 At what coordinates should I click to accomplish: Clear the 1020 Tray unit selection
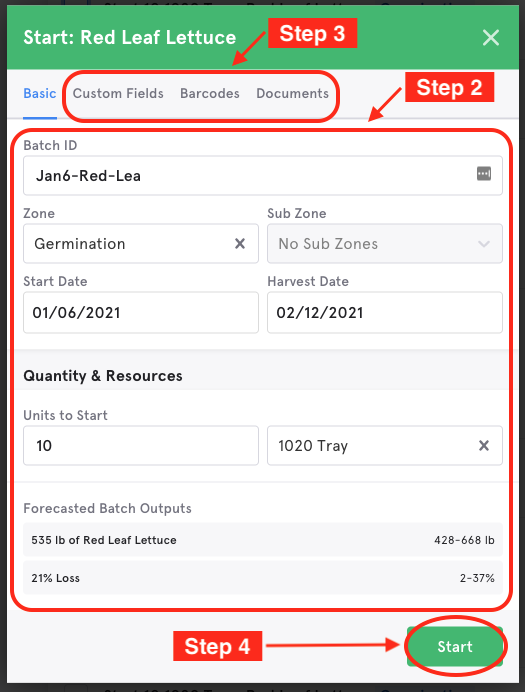[x=484, y=445]
